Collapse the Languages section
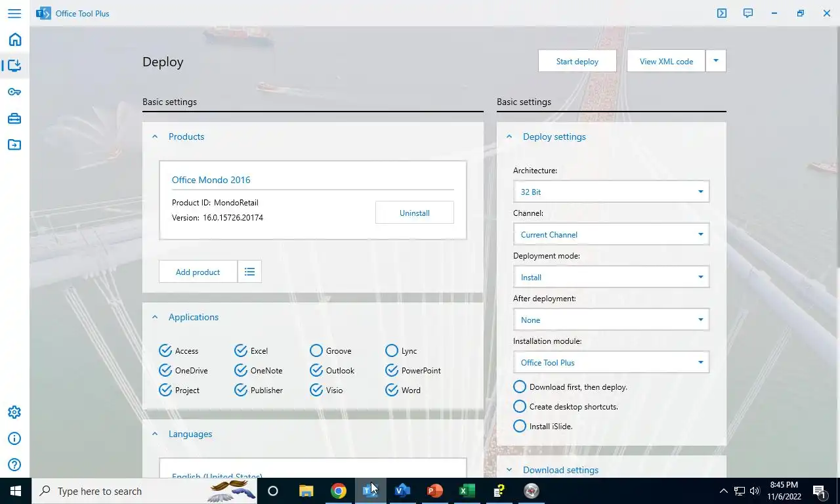The width and height of the screenshot is (840, 504). pos(155,434)
